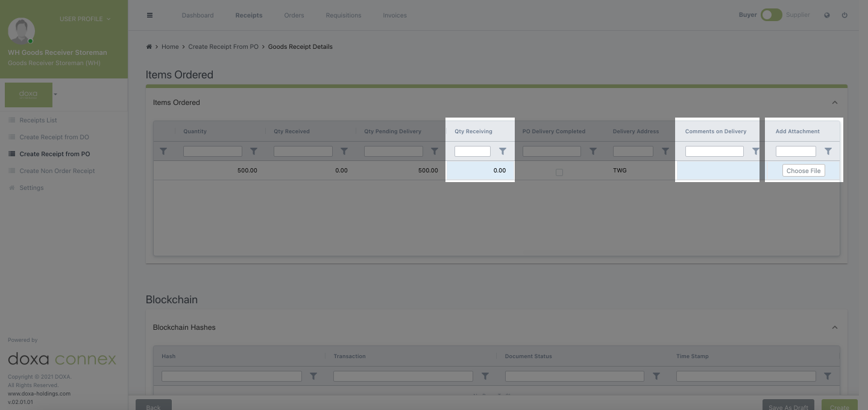Open filter icon for Qty Pending Delivery
The height and width of the screenshot is (410, 868).
tap(435, 151)
